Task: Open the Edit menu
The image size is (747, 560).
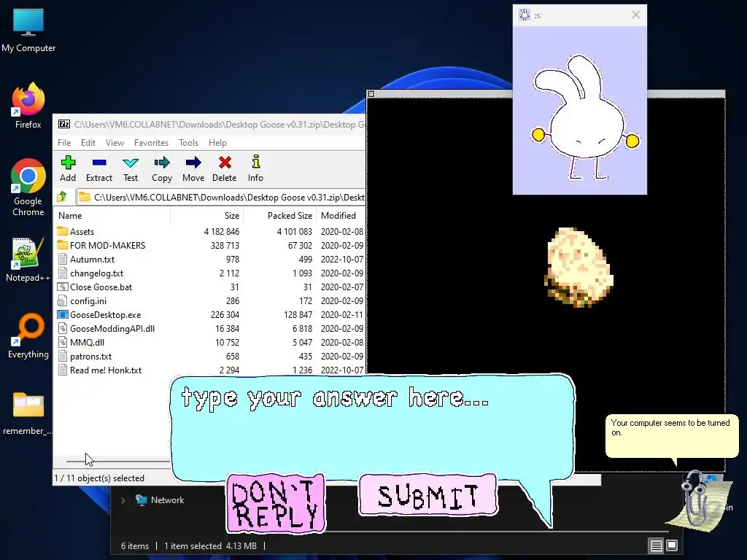Action: (88, 143)
